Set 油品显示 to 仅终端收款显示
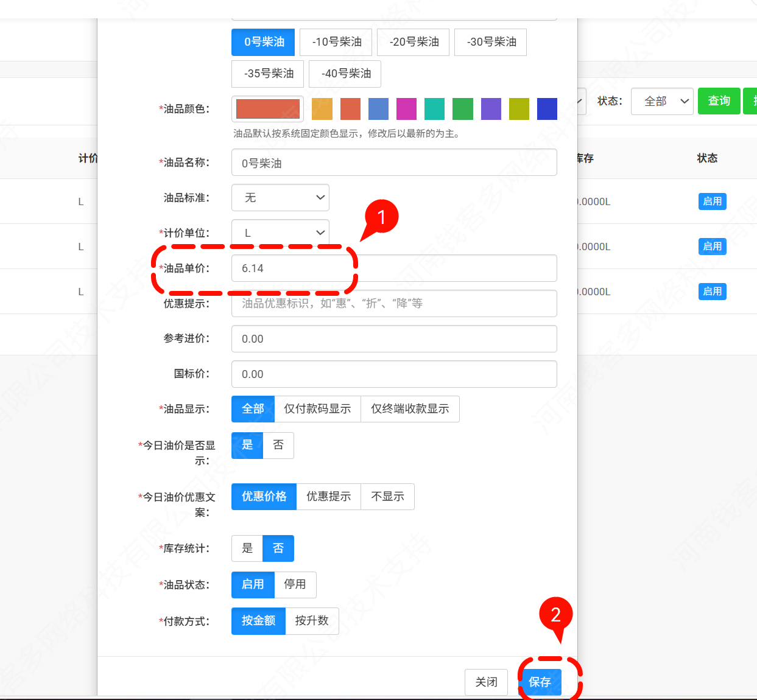 (x=410, y=409)
